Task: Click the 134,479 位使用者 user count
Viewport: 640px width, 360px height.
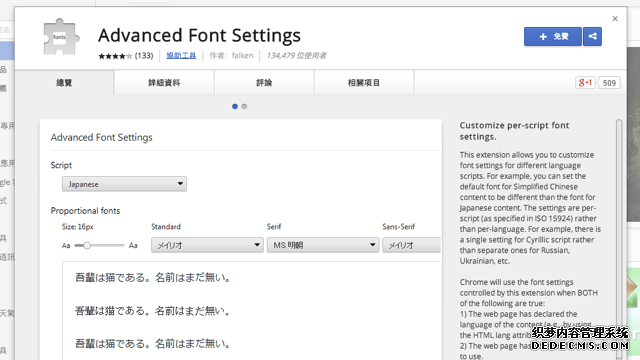Action: [296, 56]
